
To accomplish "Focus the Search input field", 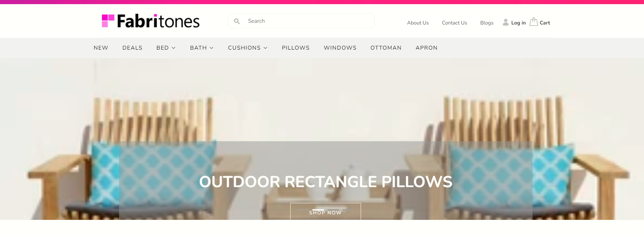I will 301,21.
